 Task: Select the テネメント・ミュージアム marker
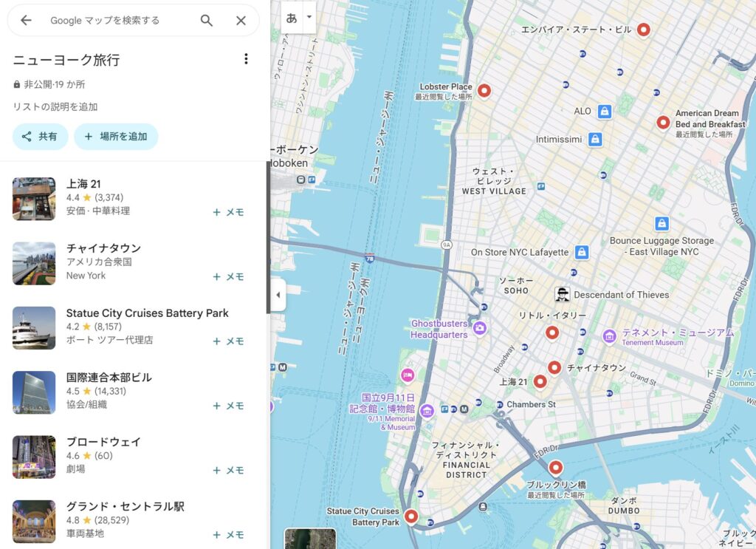(610, 337)
